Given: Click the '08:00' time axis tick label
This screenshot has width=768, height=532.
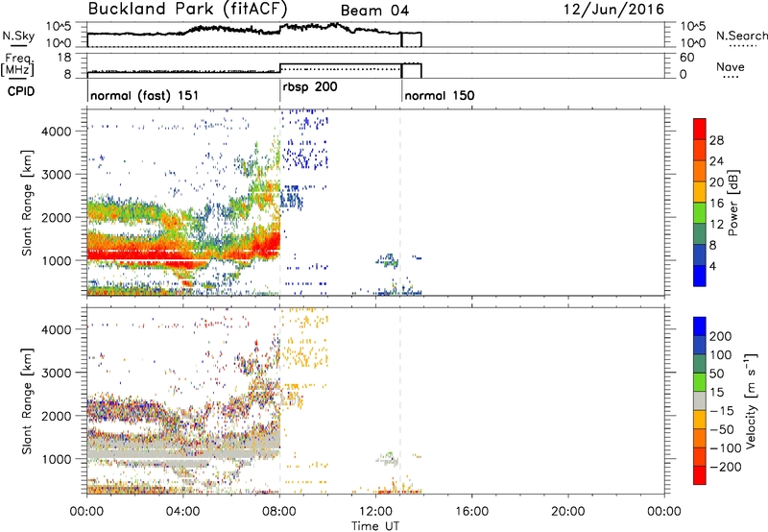Looking at the screenshot, I should coord(279,512).
